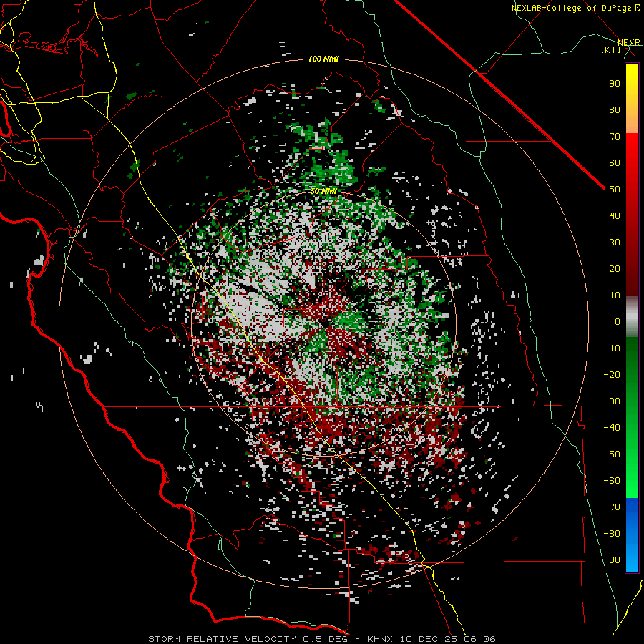Screen dimensions: 644x644
Task: Click the 0.5 DEG elevation label
Action: [325, 639]
